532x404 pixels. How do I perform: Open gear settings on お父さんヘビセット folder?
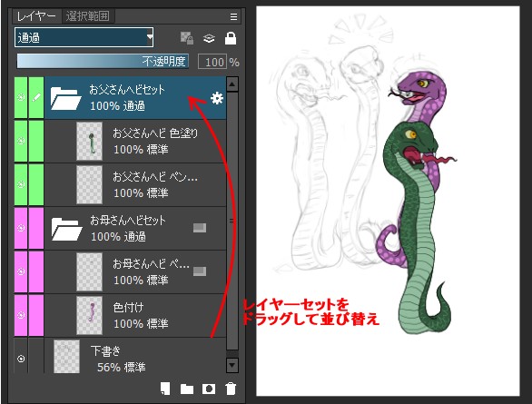pyautogui.click(x=217, y=98)
